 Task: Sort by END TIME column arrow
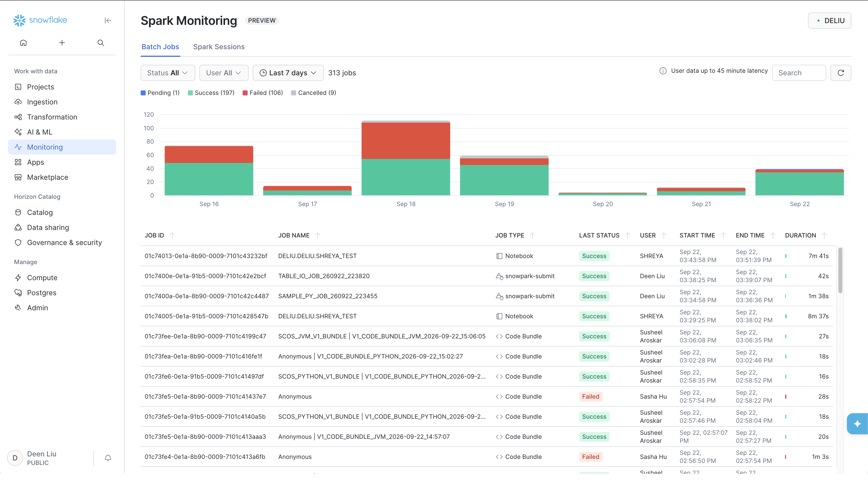[x=773, y=235]
